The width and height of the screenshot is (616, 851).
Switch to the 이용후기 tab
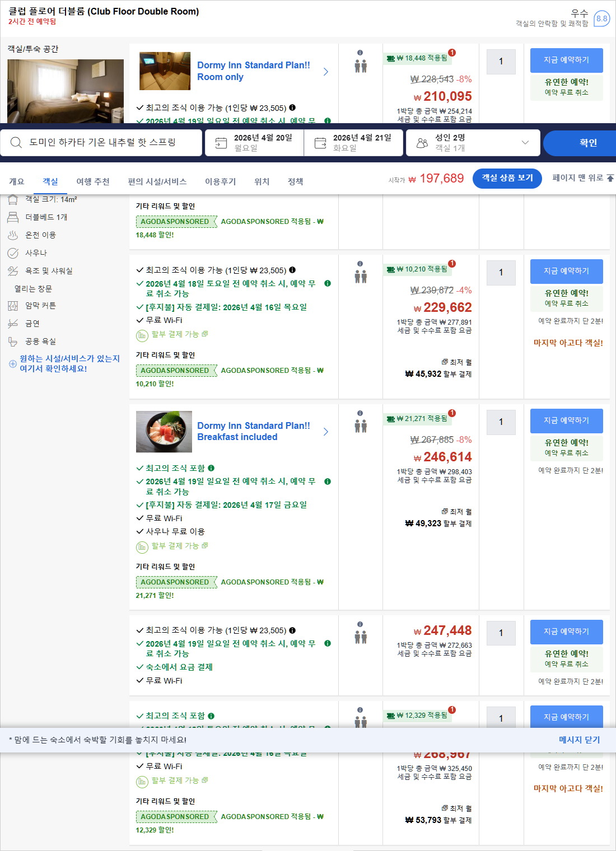click(x=221, y=181)
